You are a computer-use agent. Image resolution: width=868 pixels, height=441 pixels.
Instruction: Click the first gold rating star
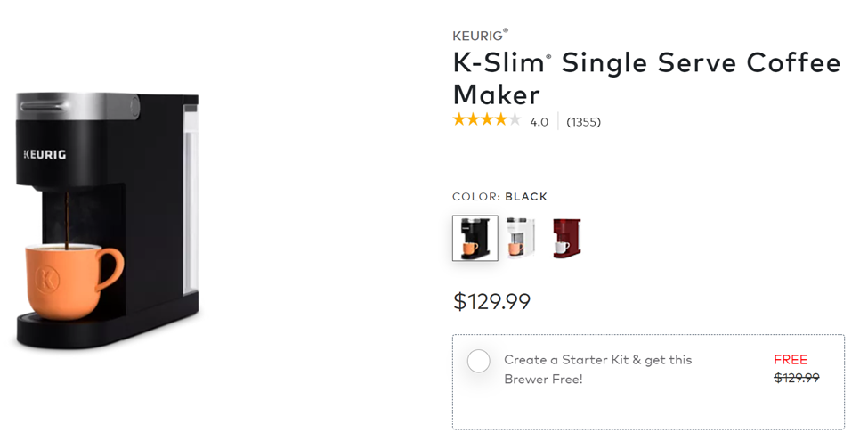pos(459,120)
